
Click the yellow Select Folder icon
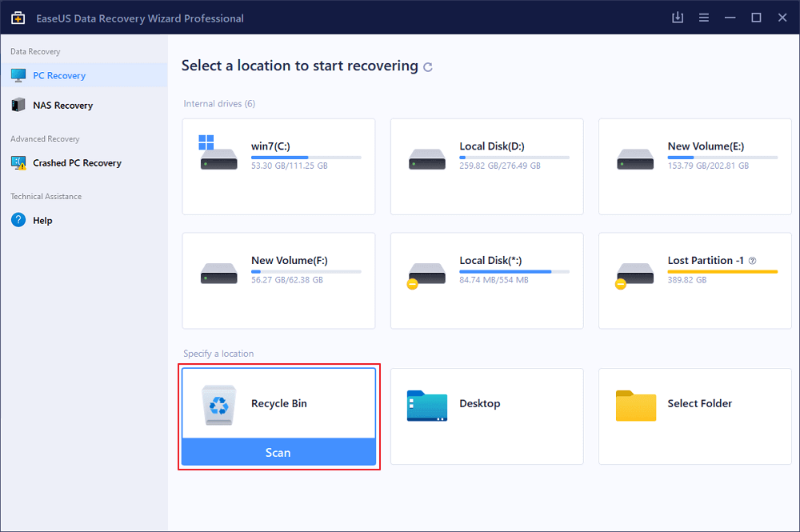pyautogui.click(x=635, y=405)
